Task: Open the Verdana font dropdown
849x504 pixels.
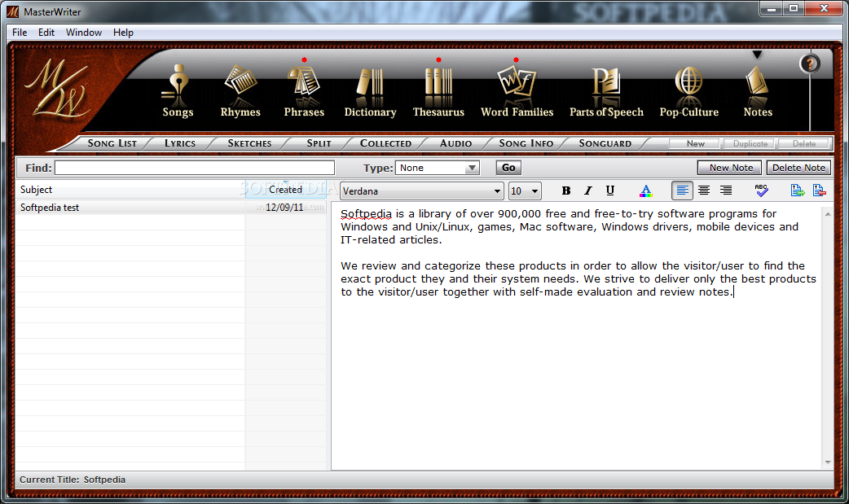Action: [x=422, y=191]
